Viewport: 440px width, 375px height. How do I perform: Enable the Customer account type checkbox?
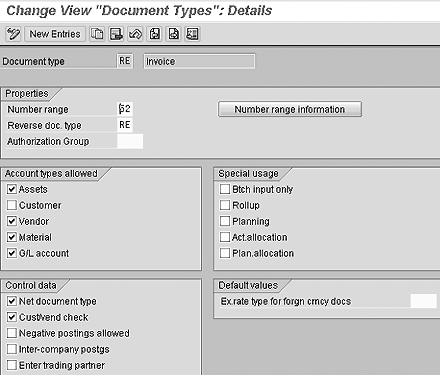click(12, 205)
